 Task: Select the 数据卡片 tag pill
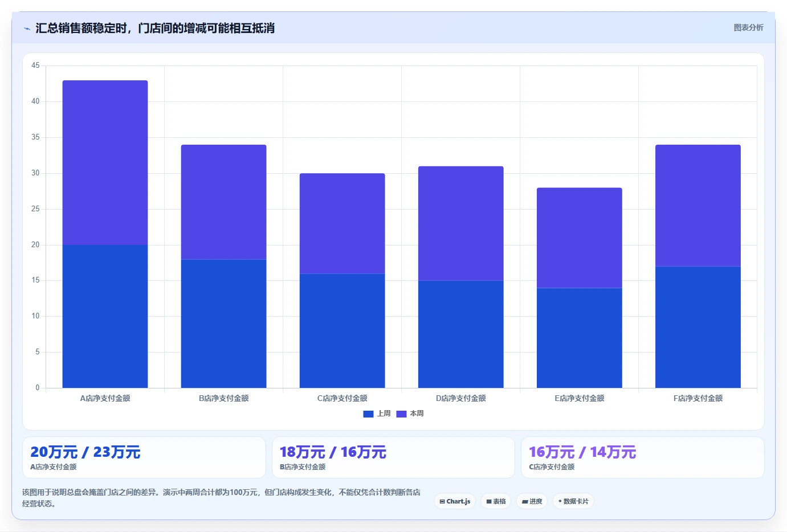click(x=573, y=501)
